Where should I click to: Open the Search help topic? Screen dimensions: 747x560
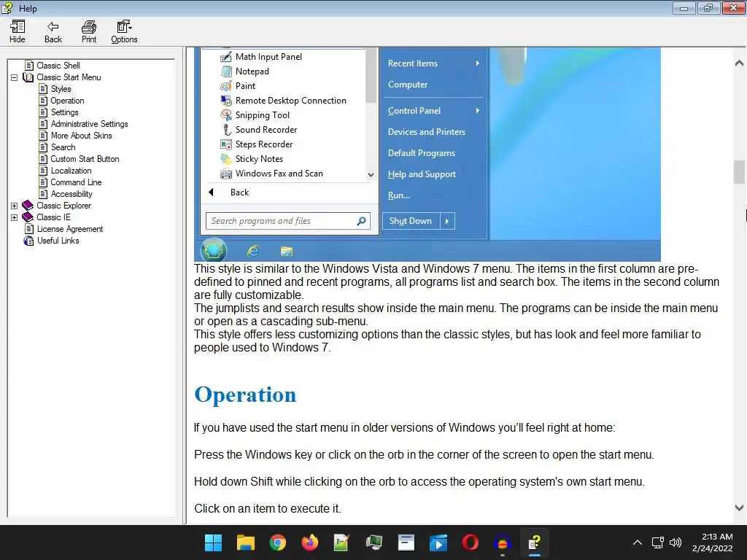[63, 147]
